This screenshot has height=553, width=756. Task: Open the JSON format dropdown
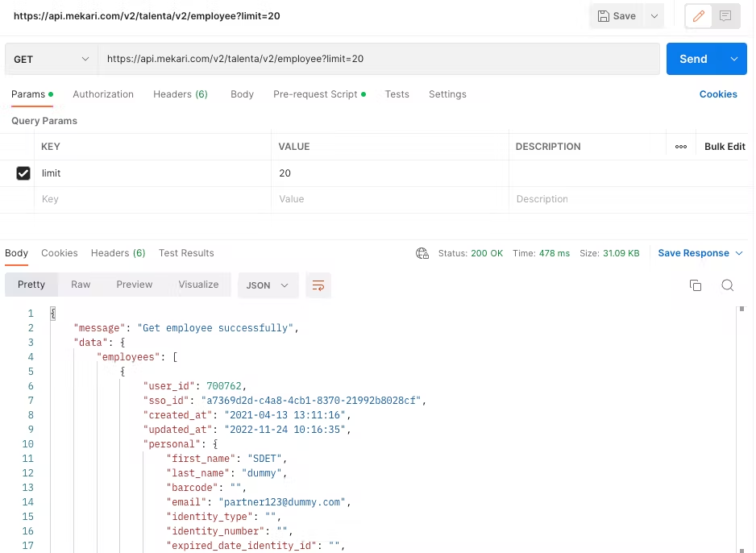click(268, 285)
